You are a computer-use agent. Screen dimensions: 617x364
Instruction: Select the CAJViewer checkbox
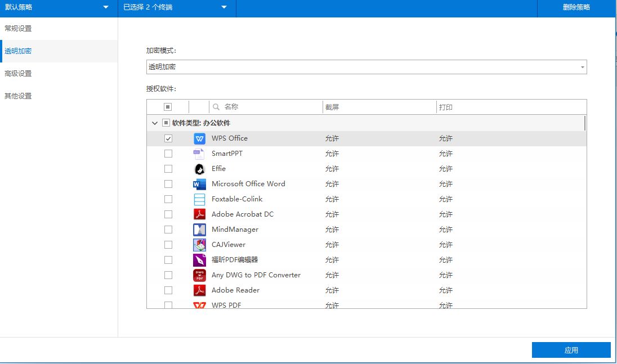(168, 245)
